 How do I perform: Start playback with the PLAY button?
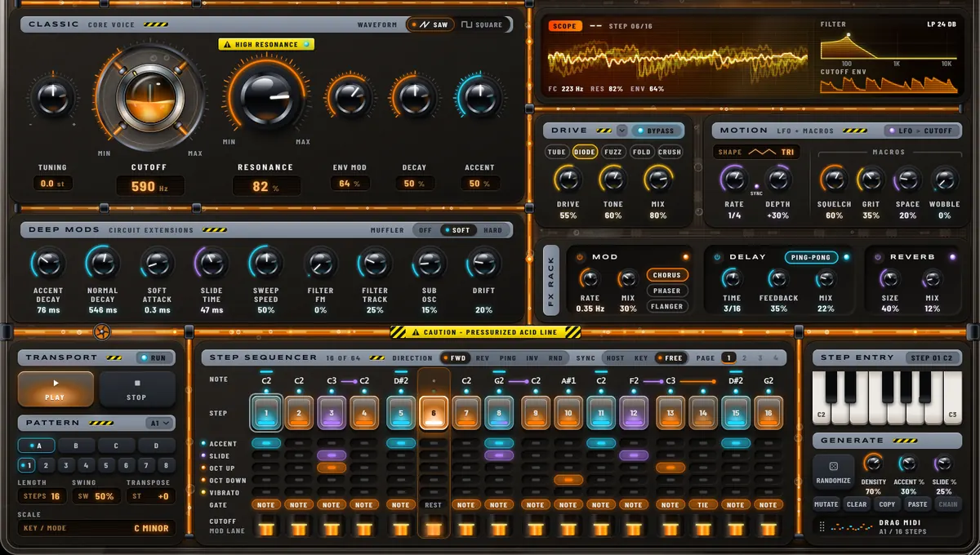(x=56, y=389)
